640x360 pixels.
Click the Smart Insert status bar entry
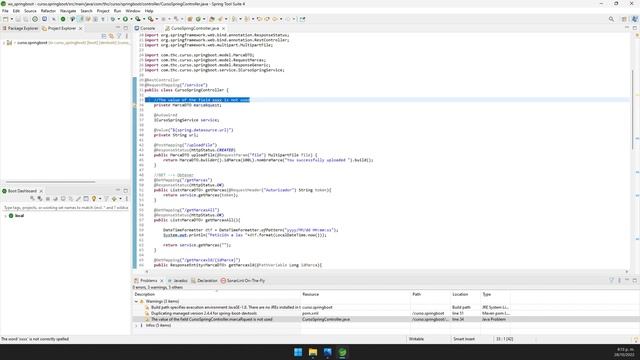464,339
